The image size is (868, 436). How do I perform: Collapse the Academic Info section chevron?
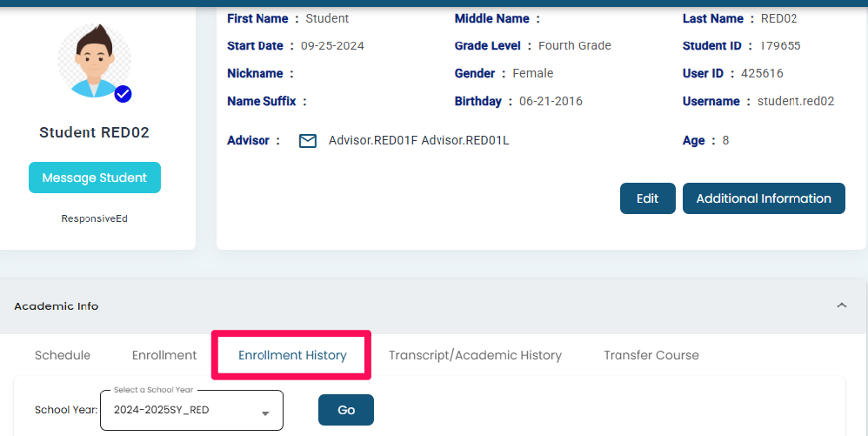tap(841, 305)
